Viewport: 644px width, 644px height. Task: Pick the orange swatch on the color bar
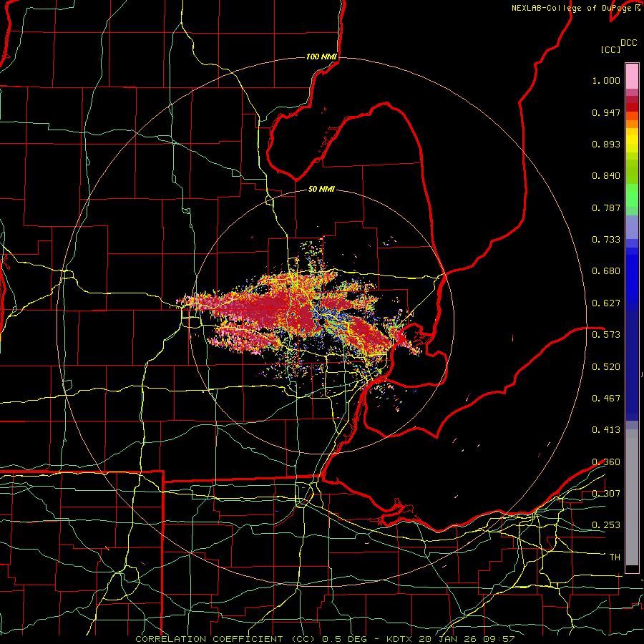[632, 124]
